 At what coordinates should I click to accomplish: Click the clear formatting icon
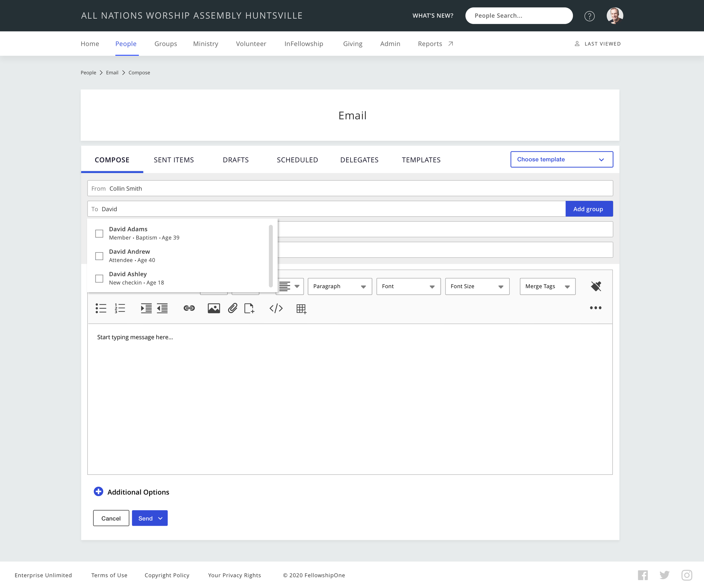[596, 287]
